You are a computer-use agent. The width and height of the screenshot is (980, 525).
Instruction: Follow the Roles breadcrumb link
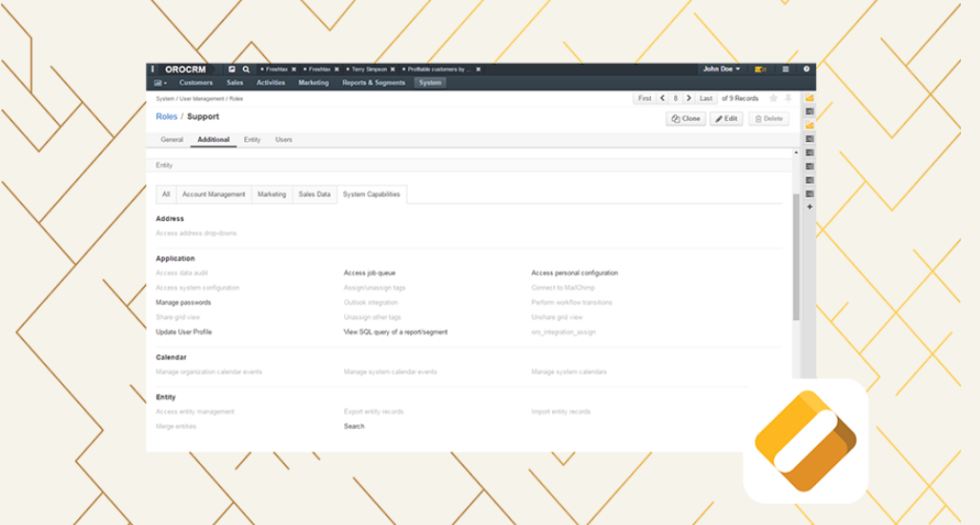[166, 116]
